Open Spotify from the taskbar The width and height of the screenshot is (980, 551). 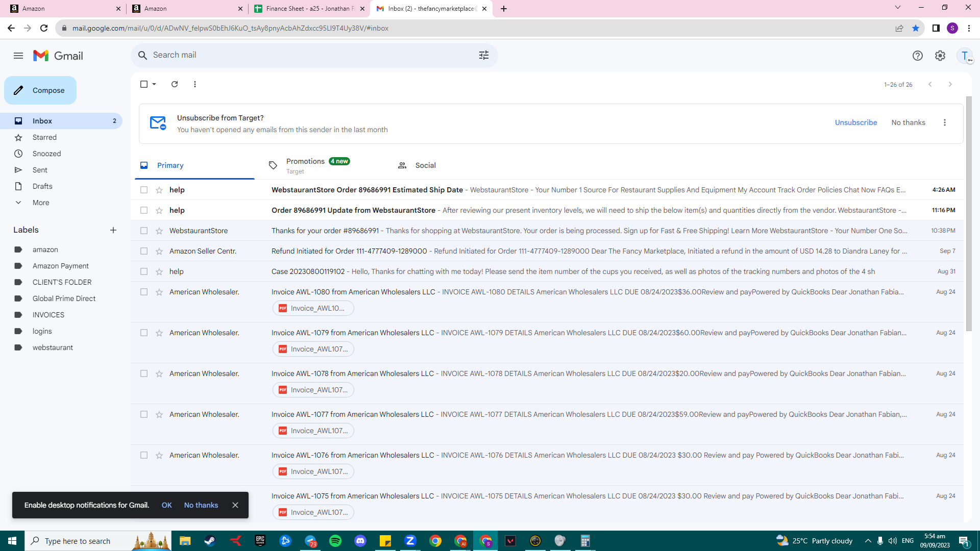(335, 541)
